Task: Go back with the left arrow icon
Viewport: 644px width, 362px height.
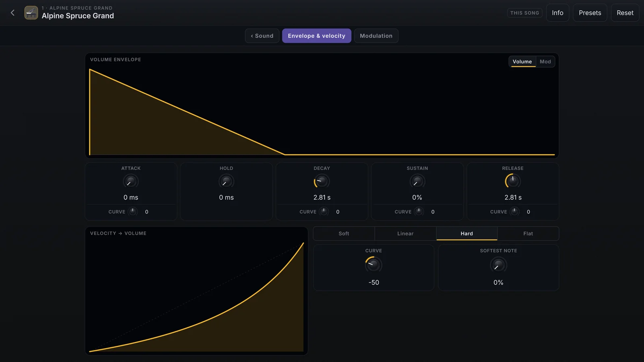Action: (x=12, y=13)
